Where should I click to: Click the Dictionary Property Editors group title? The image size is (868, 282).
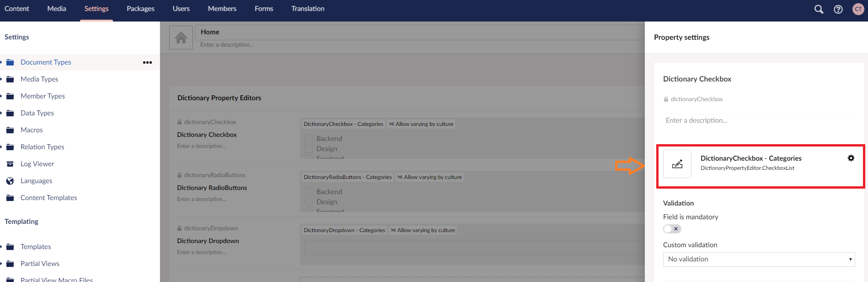point(219,98)
